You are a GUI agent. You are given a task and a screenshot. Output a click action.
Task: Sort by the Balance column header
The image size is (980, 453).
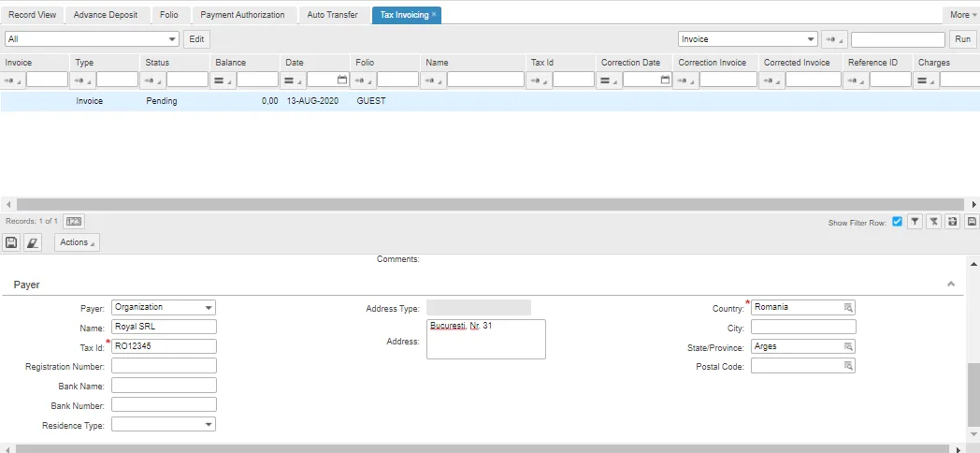[245, 63]
